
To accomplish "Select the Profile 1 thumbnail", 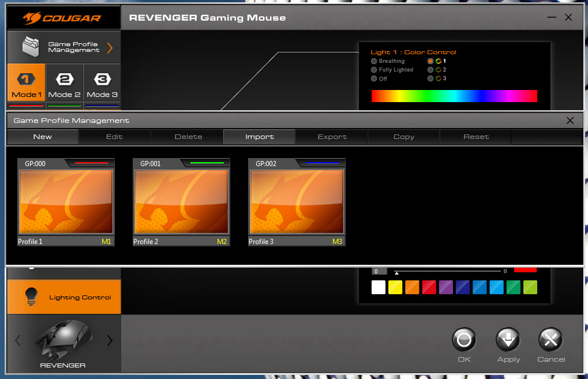I will [66, 202].
